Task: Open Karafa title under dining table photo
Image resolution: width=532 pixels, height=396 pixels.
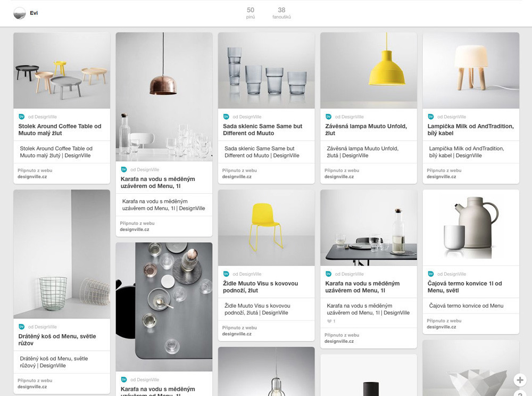Action: tap(362, 287)
